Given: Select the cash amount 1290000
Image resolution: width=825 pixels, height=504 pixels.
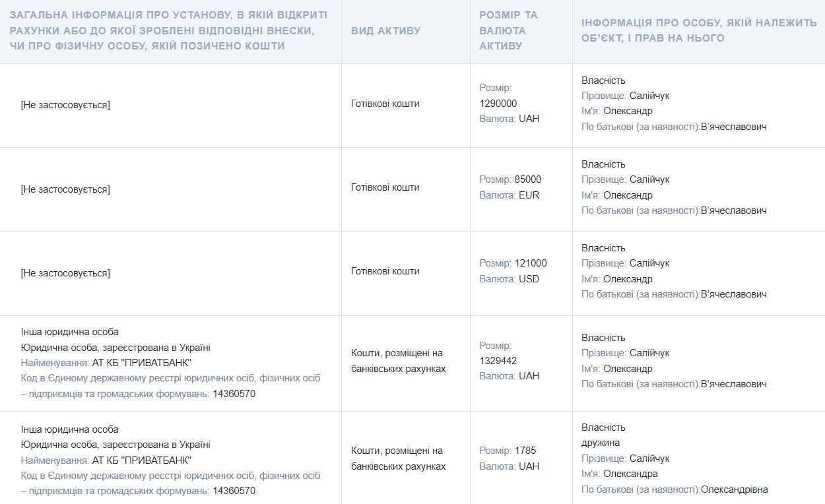Looking at the screenshot, I should point(498,103).
